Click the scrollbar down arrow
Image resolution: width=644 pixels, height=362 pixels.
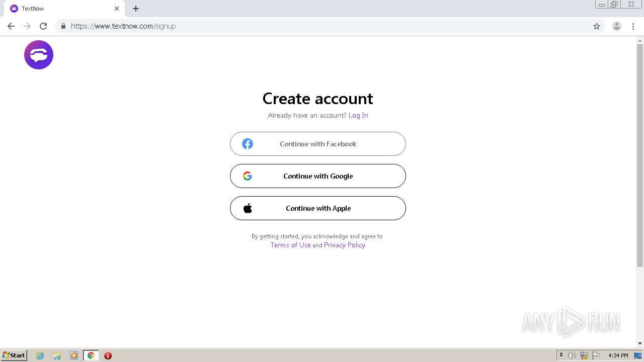[x=640, y=343]
